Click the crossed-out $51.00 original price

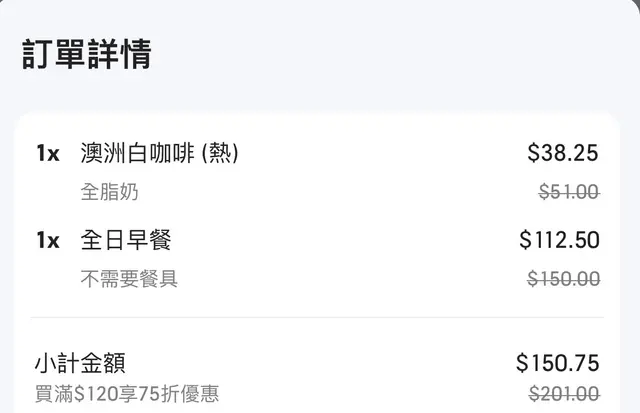569,192
